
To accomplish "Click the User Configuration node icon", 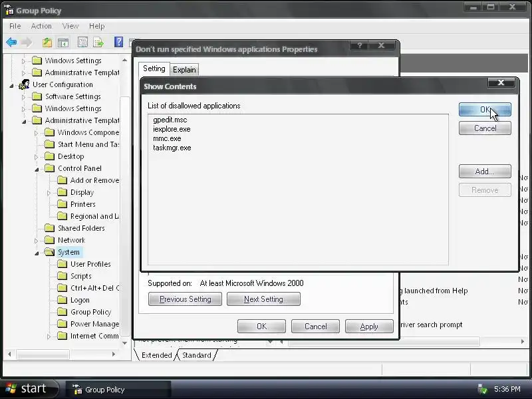I will (x=24, y=84).
